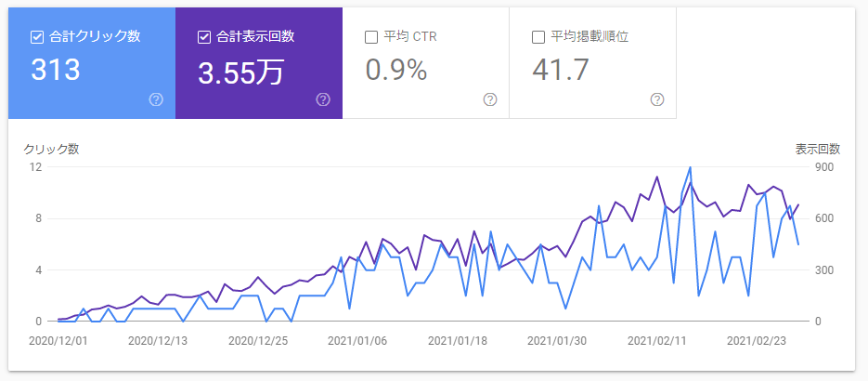Click the 2020/12/01 date label

coord(58,340)
